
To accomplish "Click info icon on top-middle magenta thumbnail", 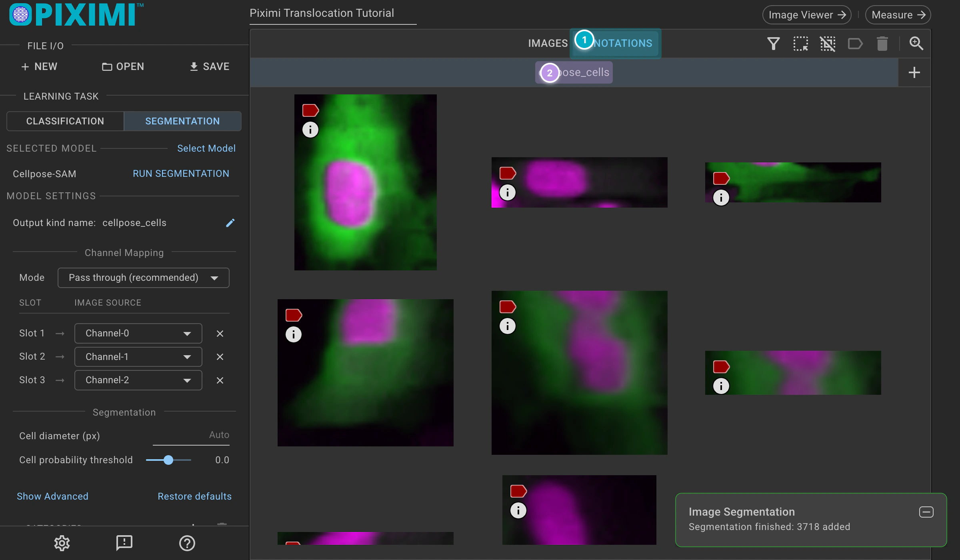I will coord(508,193).
